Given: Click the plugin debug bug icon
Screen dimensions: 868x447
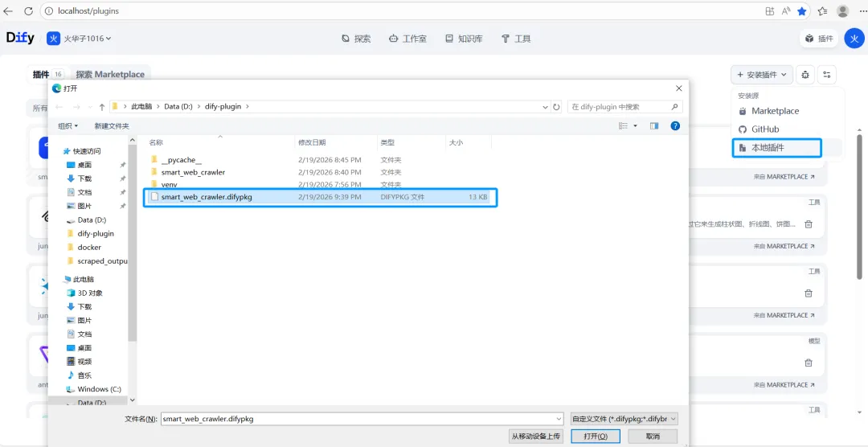Looking at the screenshot, I should (805, 74).
